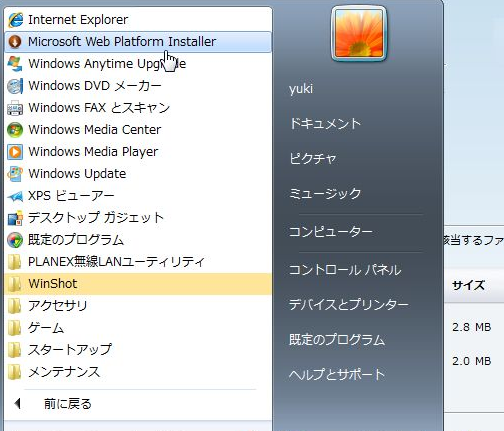The image size is (504, 431).
Task: Open ヘルプとサポート
Action: pos(337,374)
